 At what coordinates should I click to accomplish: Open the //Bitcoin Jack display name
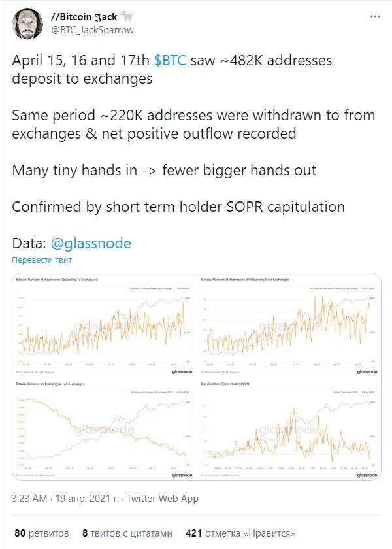point(84,16)
